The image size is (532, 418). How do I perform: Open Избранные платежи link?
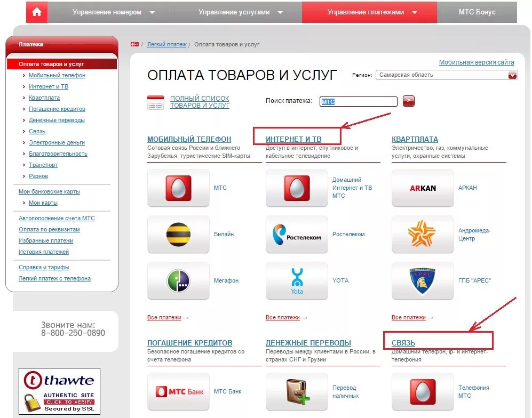(x=46, y=240)
